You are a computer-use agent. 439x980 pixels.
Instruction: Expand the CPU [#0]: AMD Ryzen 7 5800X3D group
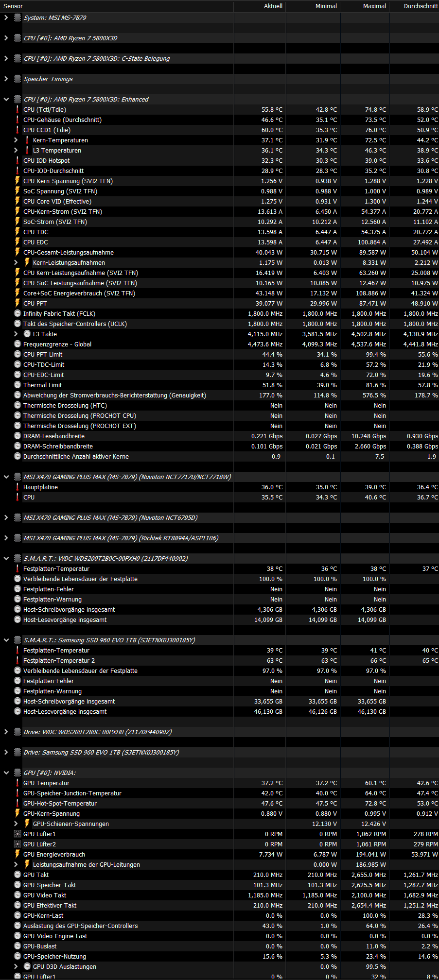pyautogui.click(x=6, y=38)
